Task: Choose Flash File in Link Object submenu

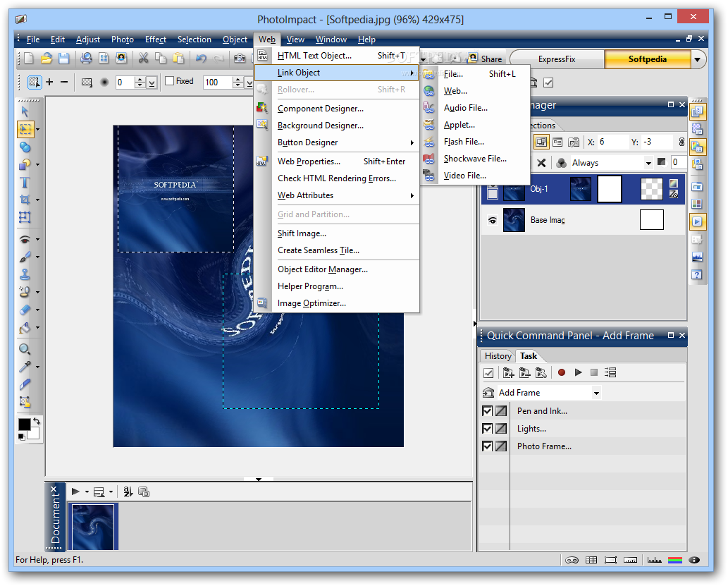Action: coord(475,142)
